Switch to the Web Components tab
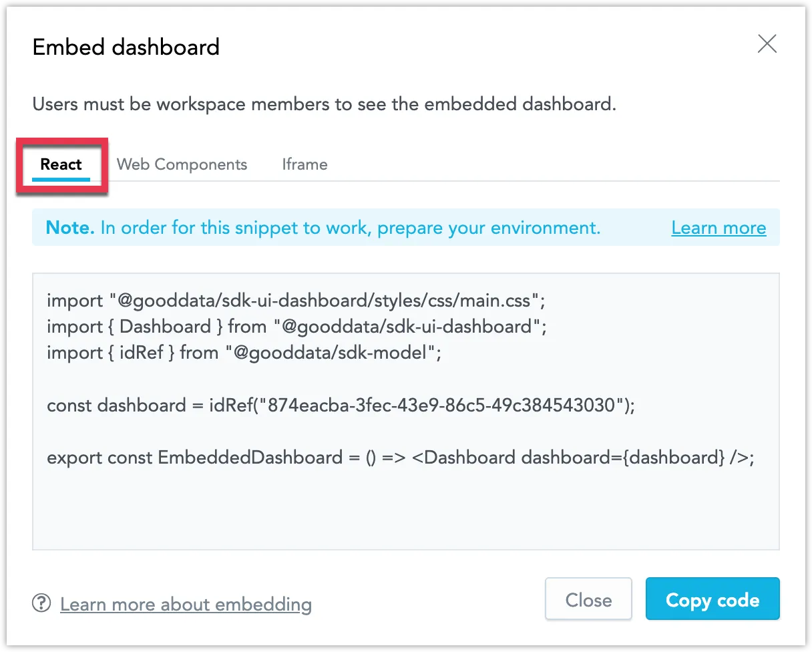 (182, 164)
